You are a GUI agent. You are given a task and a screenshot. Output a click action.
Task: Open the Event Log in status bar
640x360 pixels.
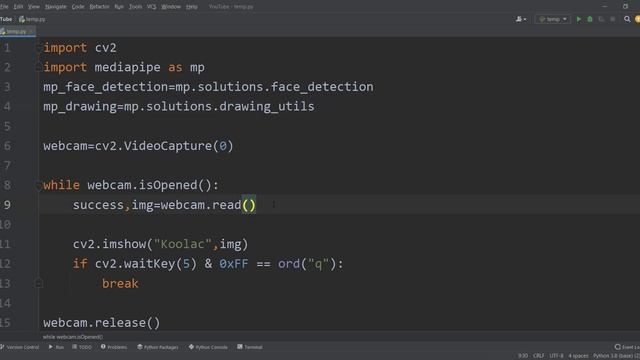point(627,347)
